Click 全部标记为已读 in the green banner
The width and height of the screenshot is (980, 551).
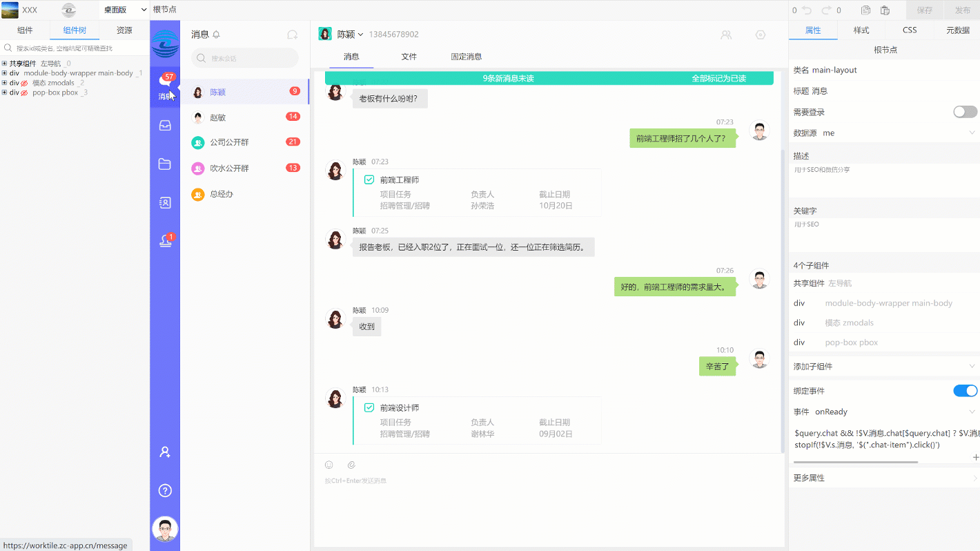coord(719,78)
